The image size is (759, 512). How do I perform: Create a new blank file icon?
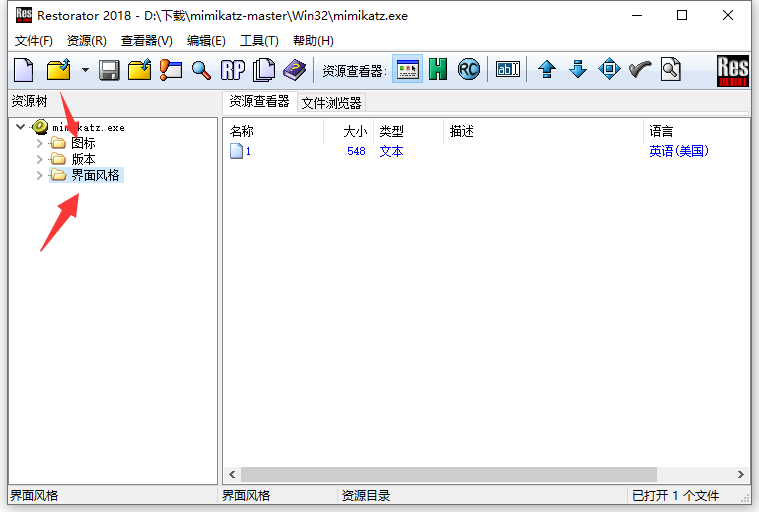click(x=24, y=70)
